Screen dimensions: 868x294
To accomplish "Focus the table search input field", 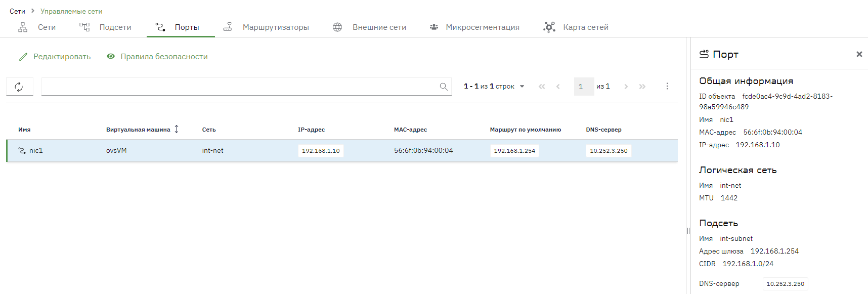I will [240, 87].
